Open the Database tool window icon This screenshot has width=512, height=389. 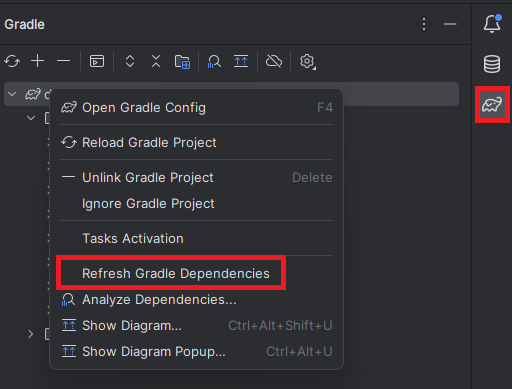click(x=492, y=64)
